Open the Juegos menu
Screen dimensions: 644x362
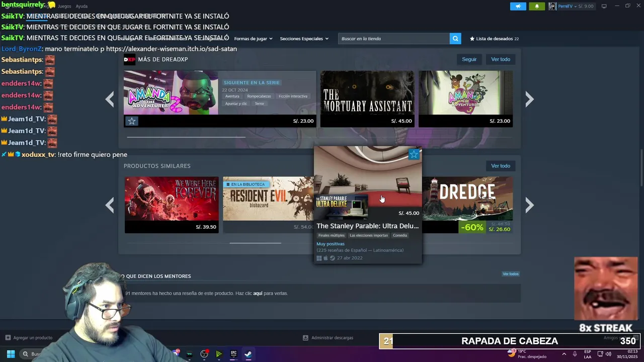pos(64,7)
